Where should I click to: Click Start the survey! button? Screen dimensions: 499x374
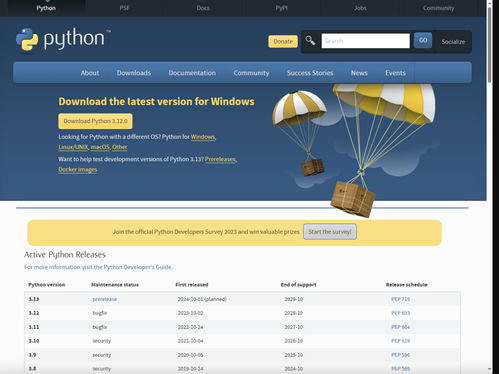tap(330, 232)
